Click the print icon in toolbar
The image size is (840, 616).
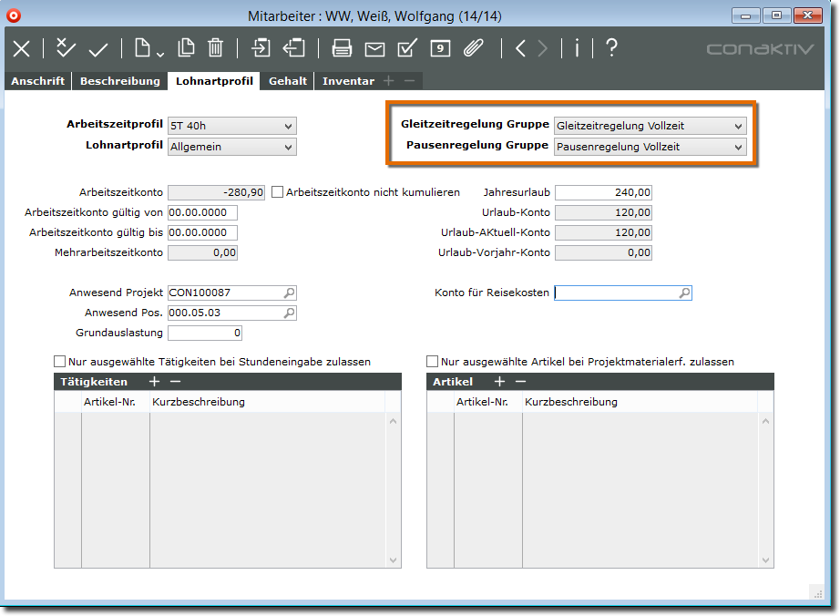(x=342, y=48)
